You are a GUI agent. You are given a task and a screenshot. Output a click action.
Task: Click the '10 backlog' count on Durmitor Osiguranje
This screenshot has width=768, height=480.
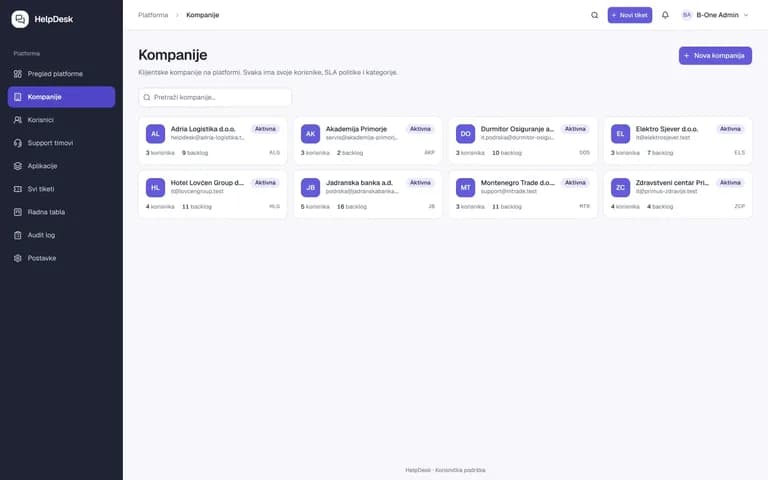tap(507, 153)
